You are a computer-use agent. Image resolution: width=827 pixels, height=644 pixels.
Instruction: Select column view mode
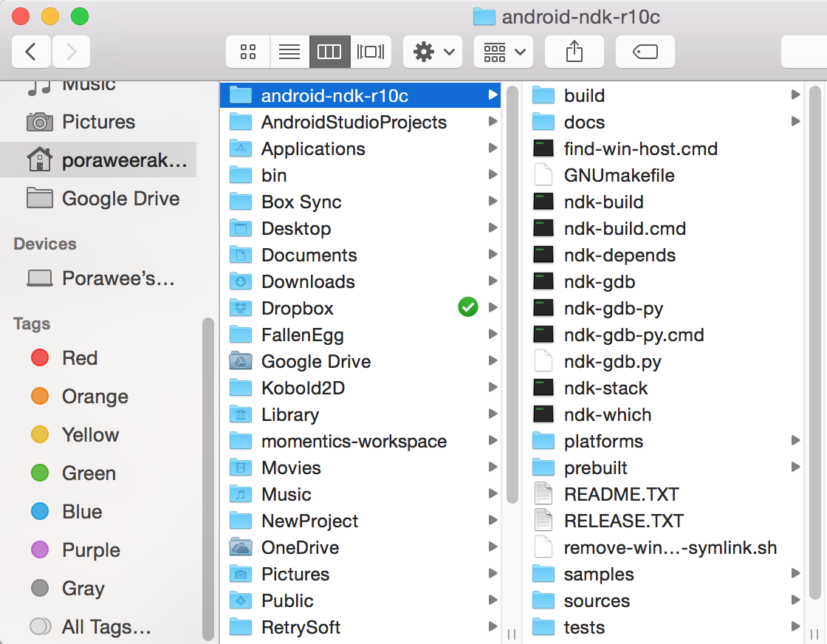pyautogui.click(x=329, y=52)
